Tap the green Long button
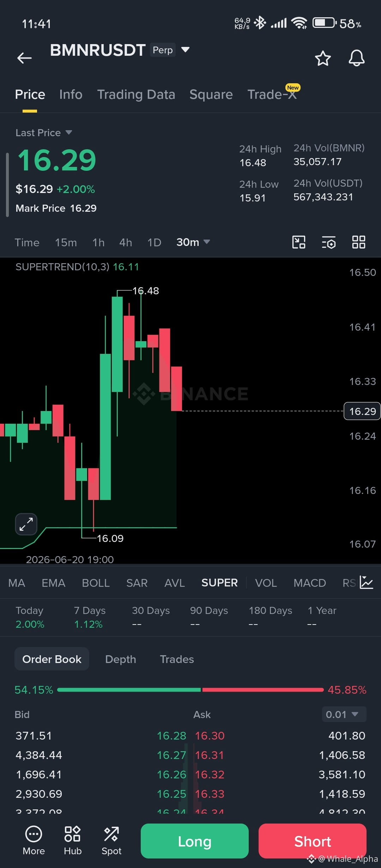Viewport: 381px width, 868px height. (x=195, y=841)
